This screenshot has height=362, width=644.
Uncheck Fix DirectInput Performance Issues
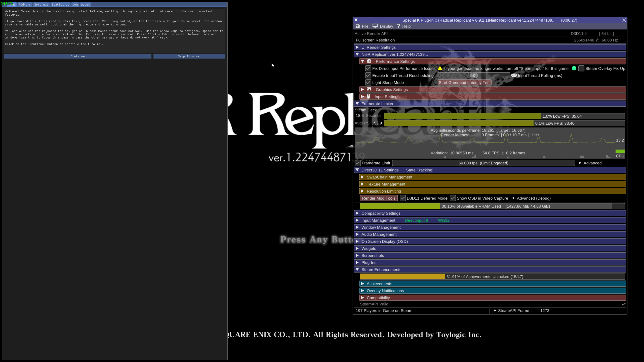point(368,68)
